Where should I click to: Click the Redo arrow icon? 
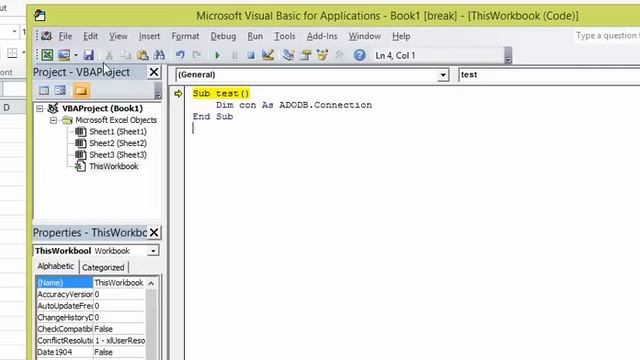click(197, 55)
